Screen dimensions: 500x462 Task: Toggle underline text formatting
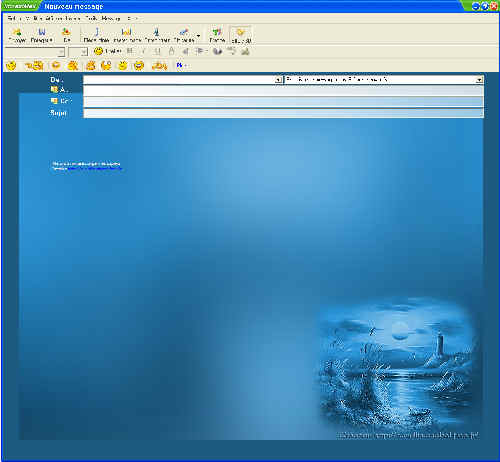[157, 51]
